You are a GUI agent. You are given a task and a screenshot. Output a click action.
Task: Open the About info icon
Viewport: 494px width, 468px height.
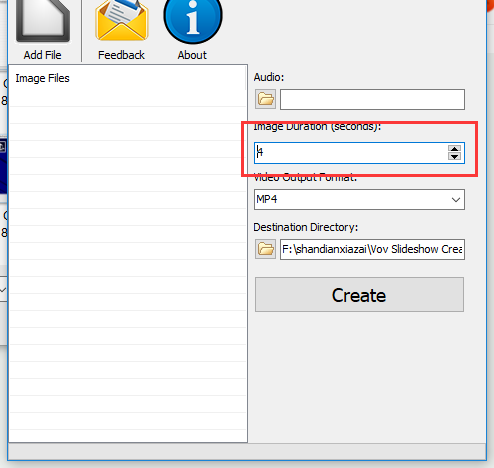tap(193, 21)
